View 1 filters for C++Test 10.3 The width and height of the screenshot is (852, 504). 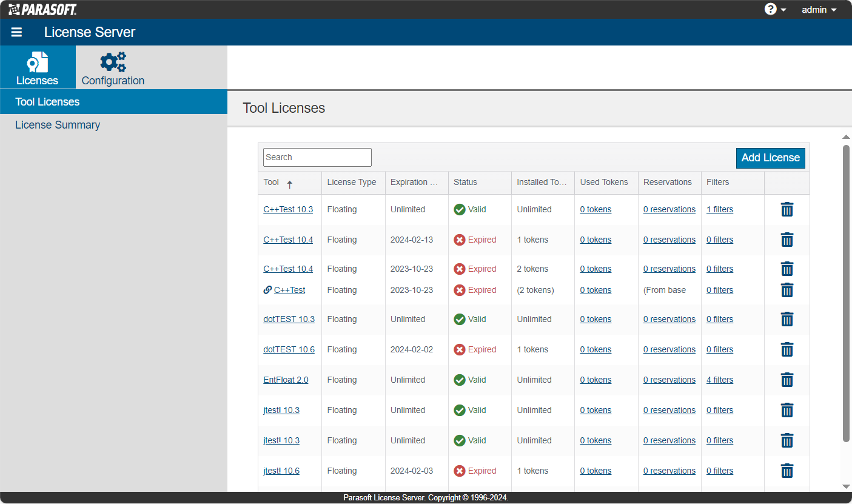(720, 209)
